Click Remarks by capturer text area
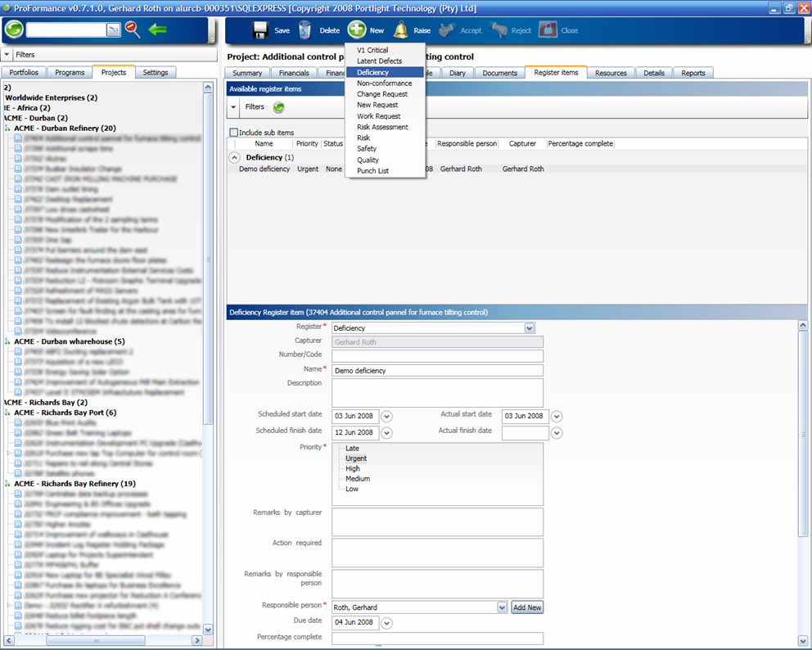 pos(438,522)
